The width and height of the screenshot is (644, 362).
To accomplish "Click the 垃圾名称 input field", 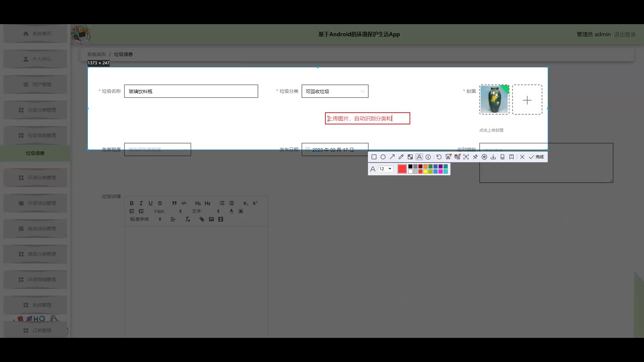I will (x=191, y=92).
